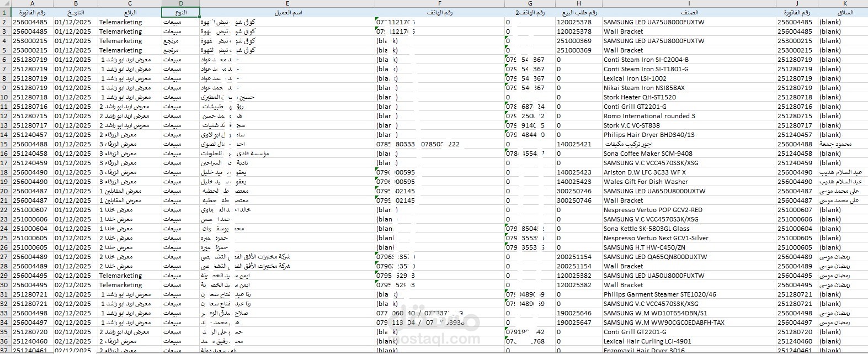Click cell SAMSUNG LED UA65DU8000UXTW
Viewport: 868px width, 354px height.
[689, 191]
